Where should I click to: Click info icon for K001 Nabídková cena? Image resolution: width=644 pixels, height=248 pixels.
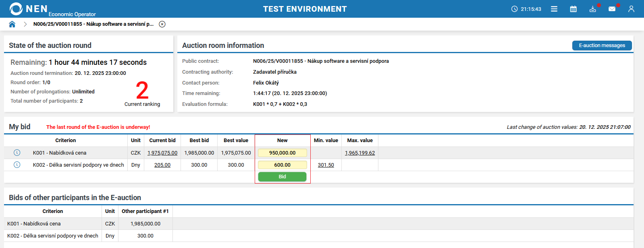click(x=17, y=153)
